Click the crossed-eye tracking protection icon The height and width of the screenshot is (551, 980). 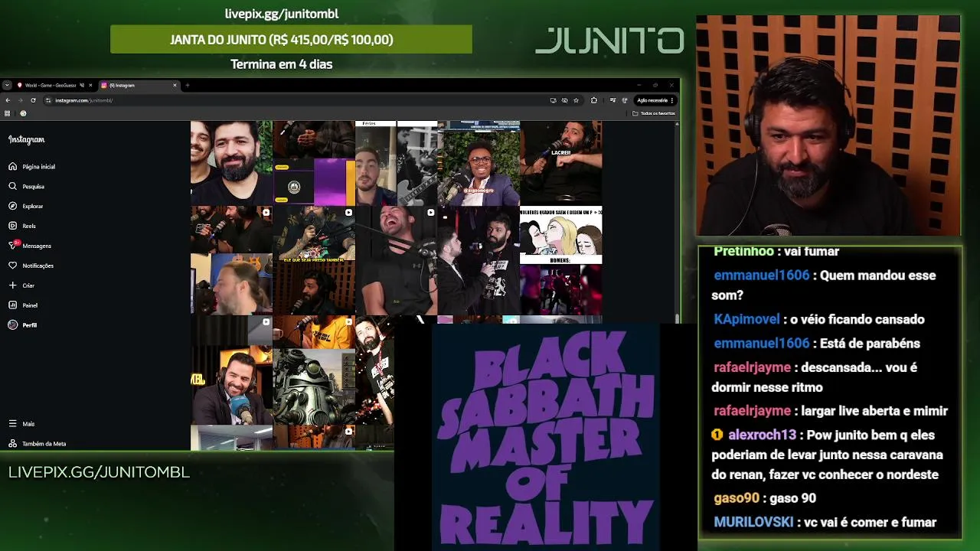[564, 100]
